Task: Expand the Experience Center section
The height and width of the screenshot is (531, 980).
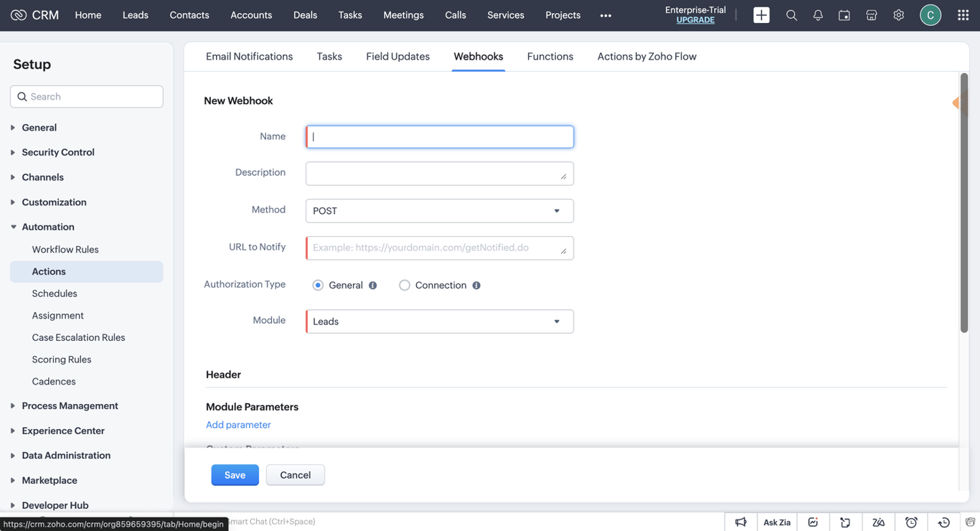Action: coord(63,431)
